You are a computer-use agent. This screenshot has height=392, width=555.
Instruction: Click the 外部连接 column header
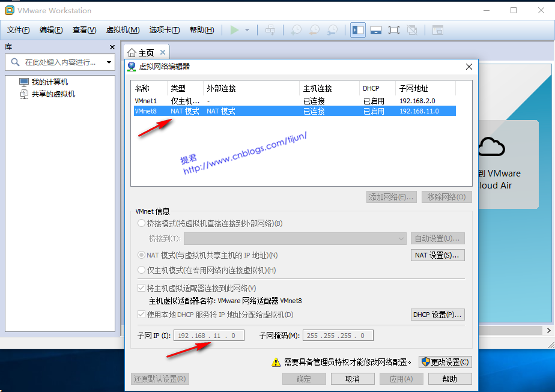tap(252, 88)
